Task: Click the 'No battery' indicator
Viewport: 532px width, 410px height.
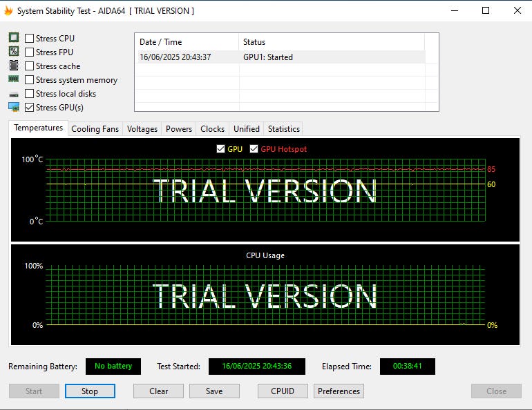Action: (x=113, y=367)
